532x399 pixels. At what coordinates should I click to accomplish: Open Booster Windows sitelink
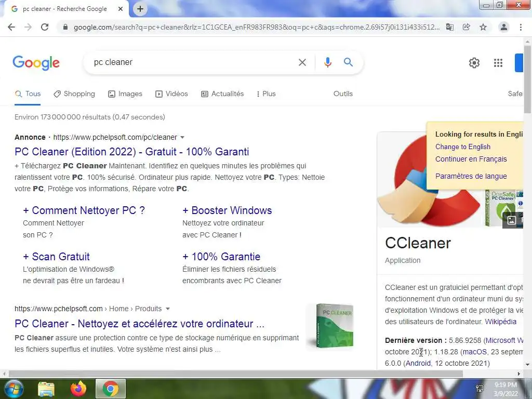click(227, 210)
